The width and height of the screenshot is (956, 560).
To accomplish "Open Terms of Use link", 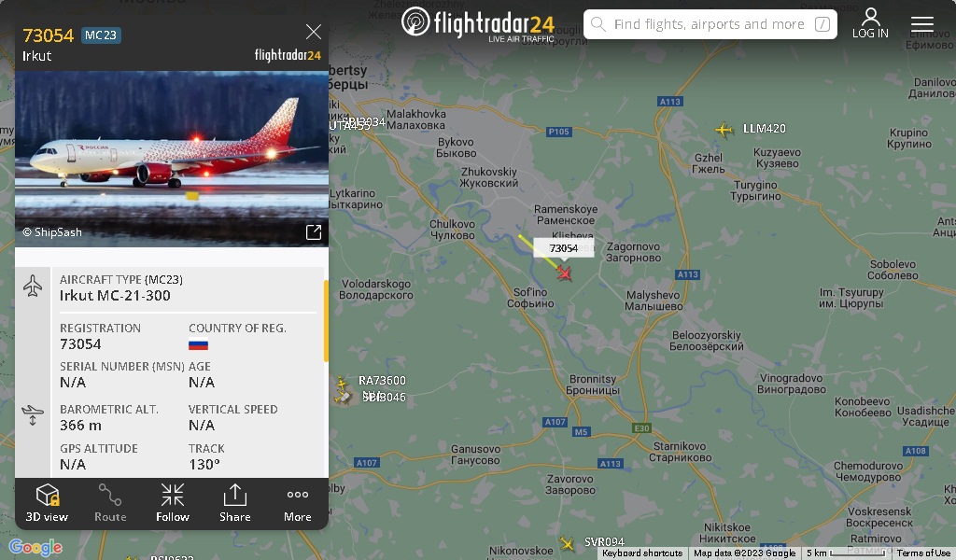I will pos(923,553).
